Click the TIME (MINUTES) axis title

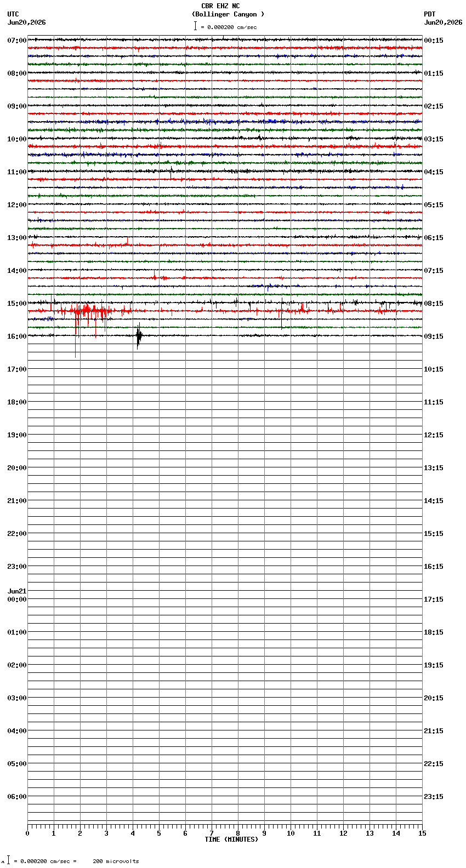[x=231, y=840]
